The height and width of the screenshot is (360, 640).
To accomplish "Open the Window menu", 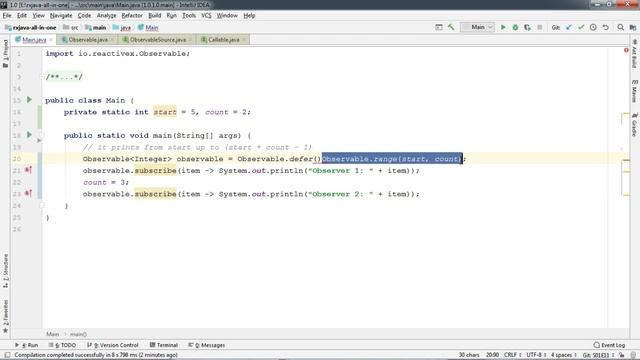I will coord(227,16).
